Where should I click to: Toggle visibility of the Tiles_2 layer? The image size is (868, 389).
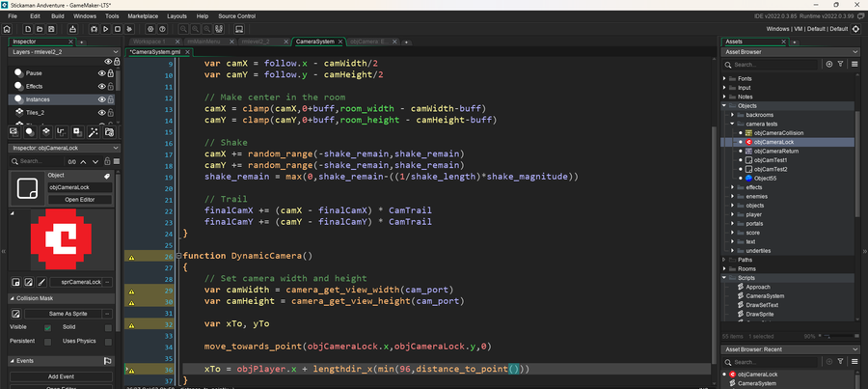pos(102,113)
